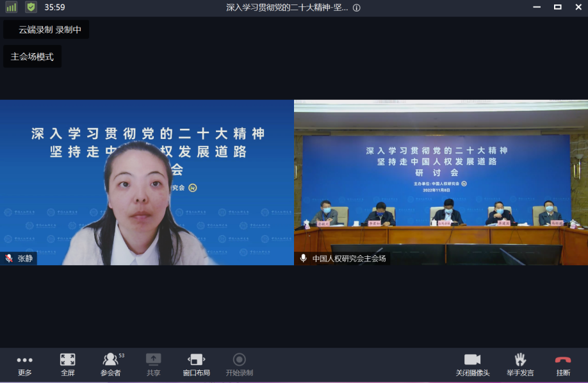Click the 35:59 meeting timer
The image size is (588, 383).
[54, 8]
